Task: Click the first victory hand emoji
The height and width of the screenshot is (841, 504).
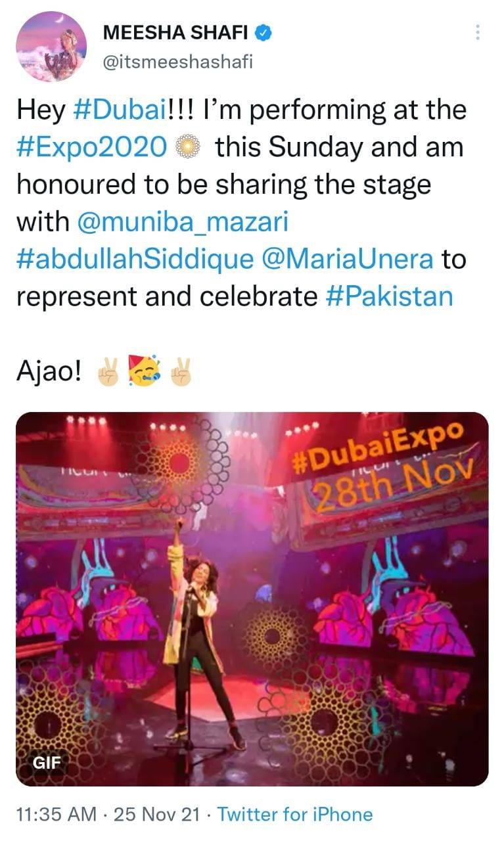Action: [x=108, y=373]
